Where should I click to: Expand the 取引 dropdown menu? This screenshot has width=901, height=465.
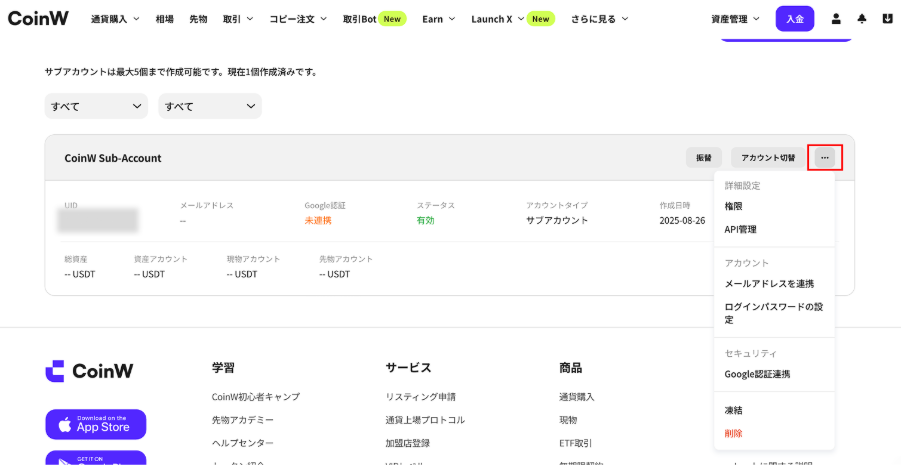tap(238, 19)
